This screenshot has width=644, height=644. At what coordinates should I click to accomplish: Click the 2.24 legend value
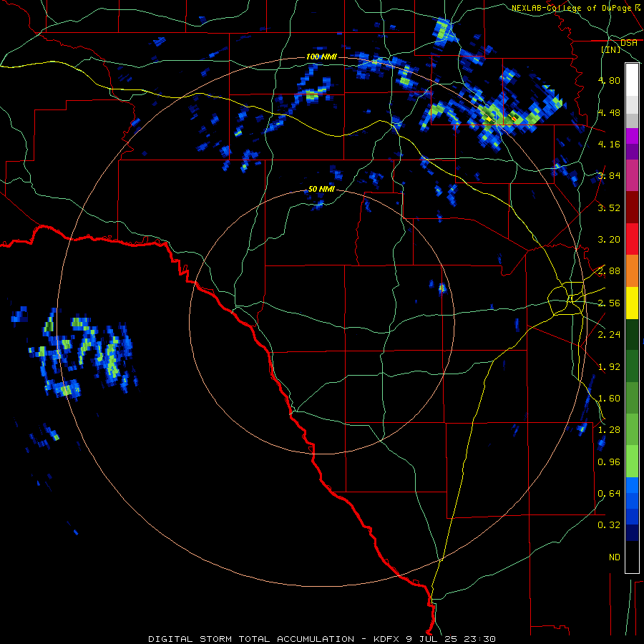(609, 335)
